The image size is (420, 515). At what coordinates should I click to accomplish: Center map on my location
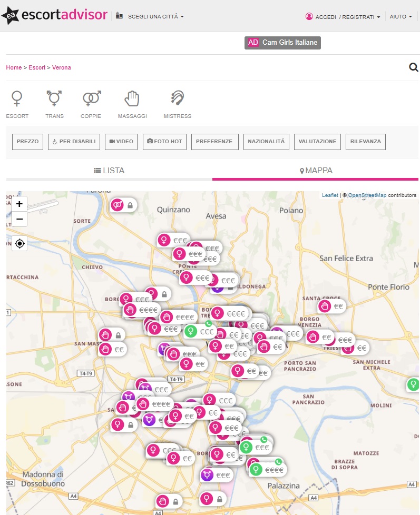click(19, 243)
